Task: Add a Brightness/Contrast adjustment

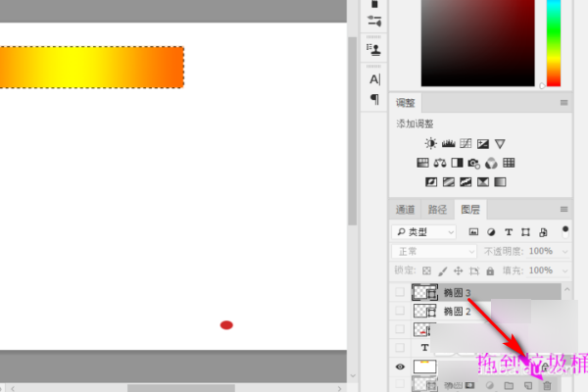Action: point(430,143)
